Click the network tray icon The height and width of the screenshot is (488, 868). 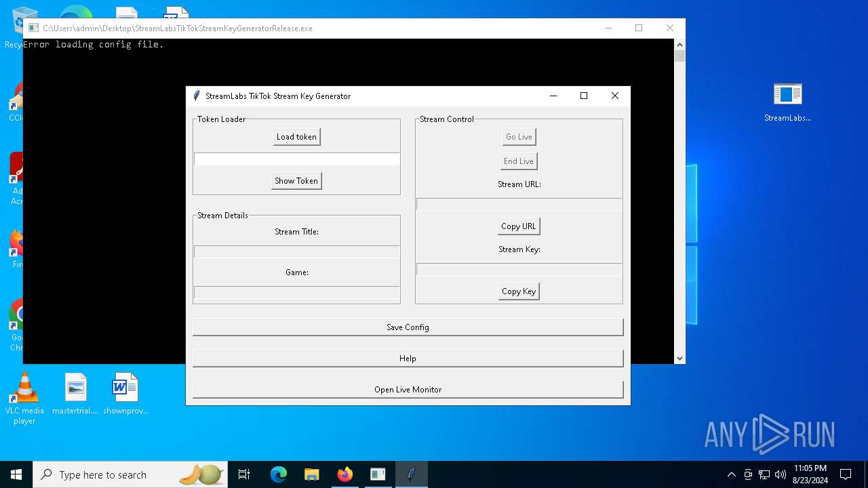(764, 474)
